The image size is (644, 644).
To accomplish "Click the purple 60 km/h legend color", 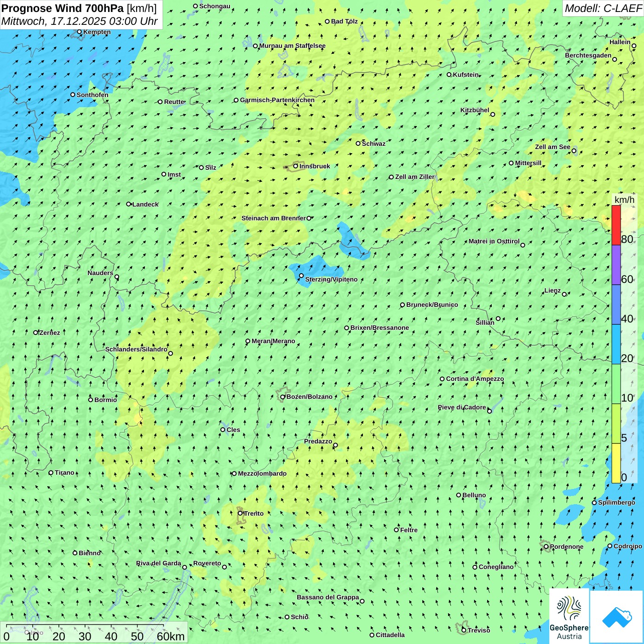I will [x=616, y=265].
